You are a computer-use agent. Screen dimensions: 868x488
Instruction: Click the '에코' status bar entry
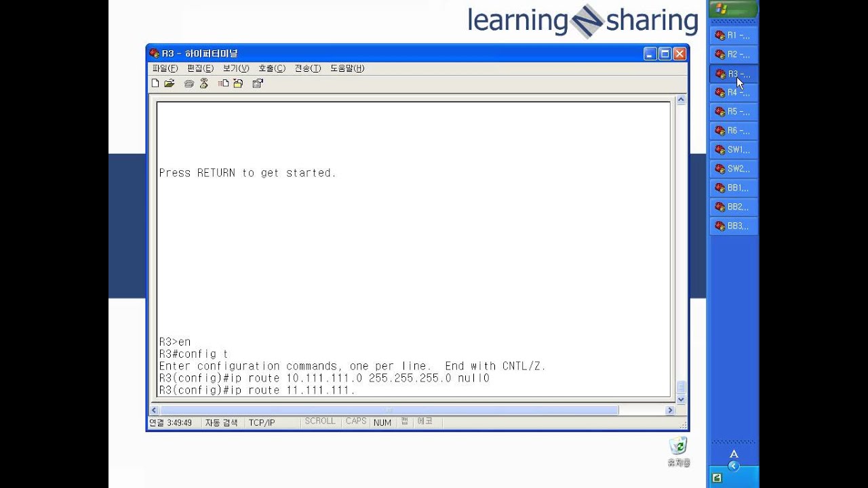pyautogui.click(x=425, y=422)
